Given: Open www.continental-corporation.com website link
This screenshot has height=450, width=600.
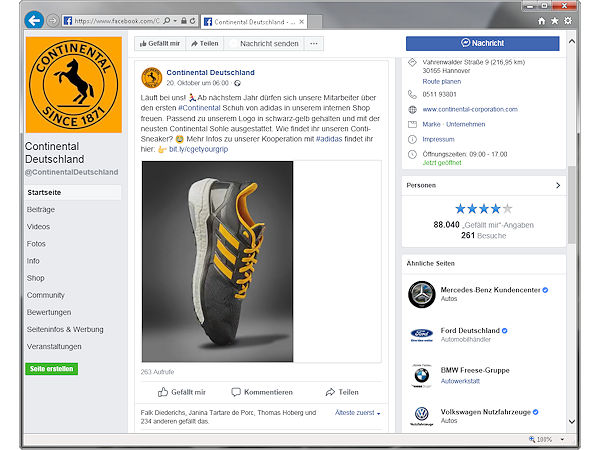Looking at the screenshot, I should (x=470, y=109).
